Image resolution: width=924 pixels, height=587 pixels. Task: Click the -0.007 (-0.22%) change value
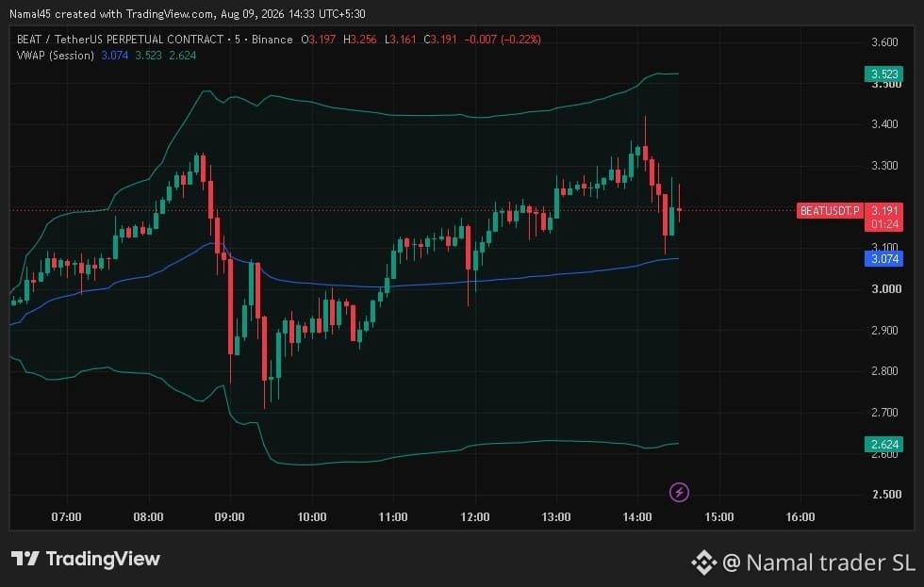503,40
